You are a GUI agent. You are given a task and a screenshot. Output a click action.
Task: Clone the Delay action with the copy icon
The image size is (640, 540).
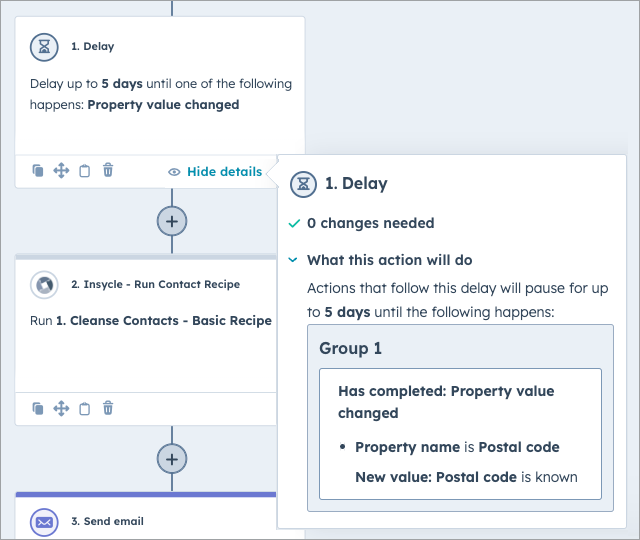click(x=38, y=171)
